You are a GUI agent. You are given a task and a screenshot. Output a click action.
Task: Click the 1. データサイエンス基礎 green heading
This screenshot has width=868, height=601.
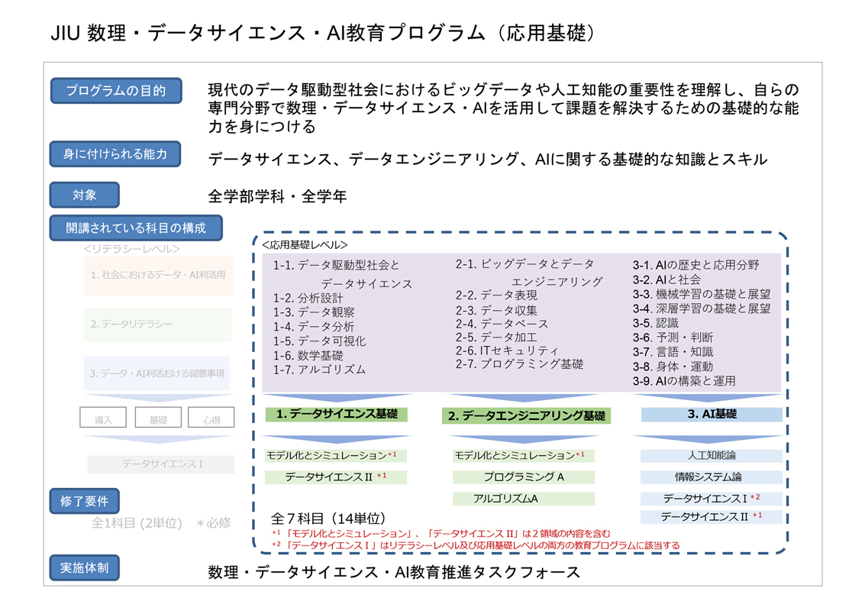[x=337, y=415]
